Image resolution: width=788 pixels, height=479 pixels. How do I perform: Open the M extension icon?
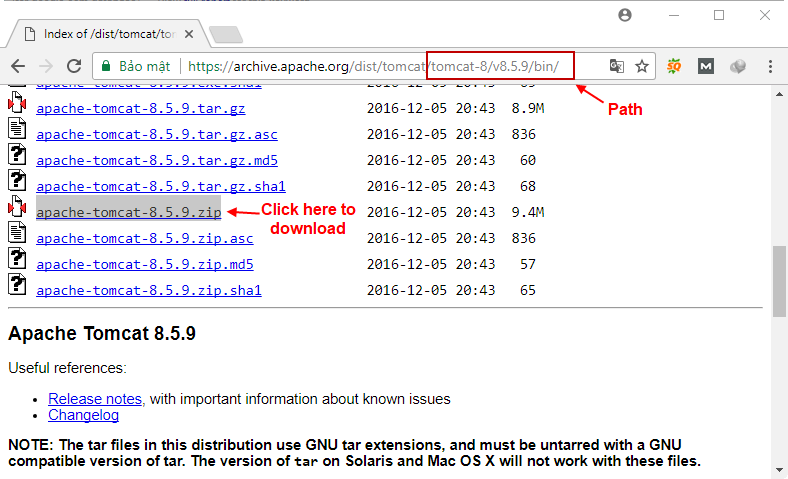point(706,66)
